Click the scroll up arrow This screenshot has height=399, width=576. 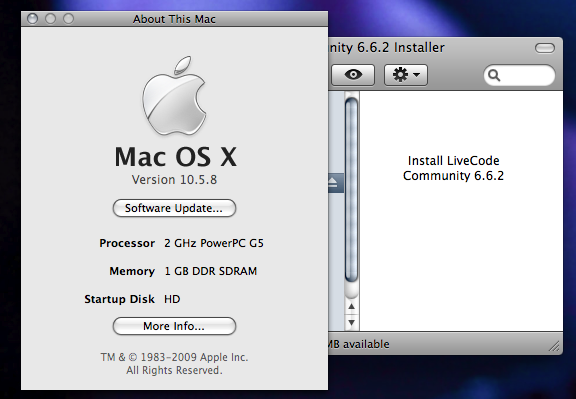pyautogui.click(x=352, y=306)
